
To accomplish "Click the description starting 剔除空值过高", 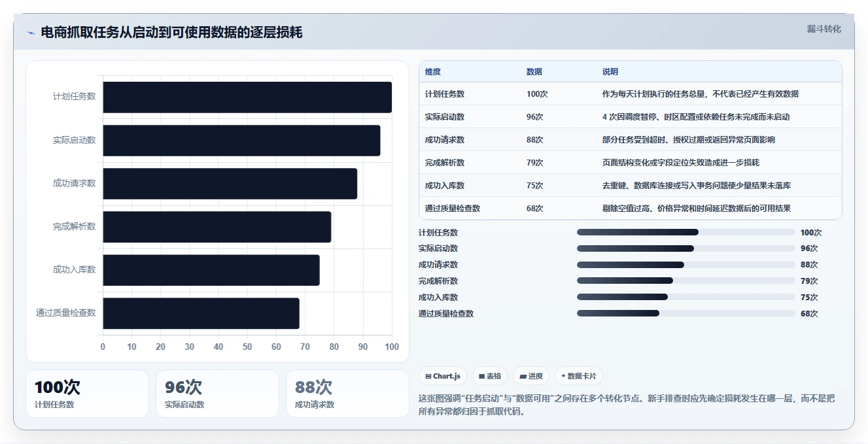I will (697, 209).
